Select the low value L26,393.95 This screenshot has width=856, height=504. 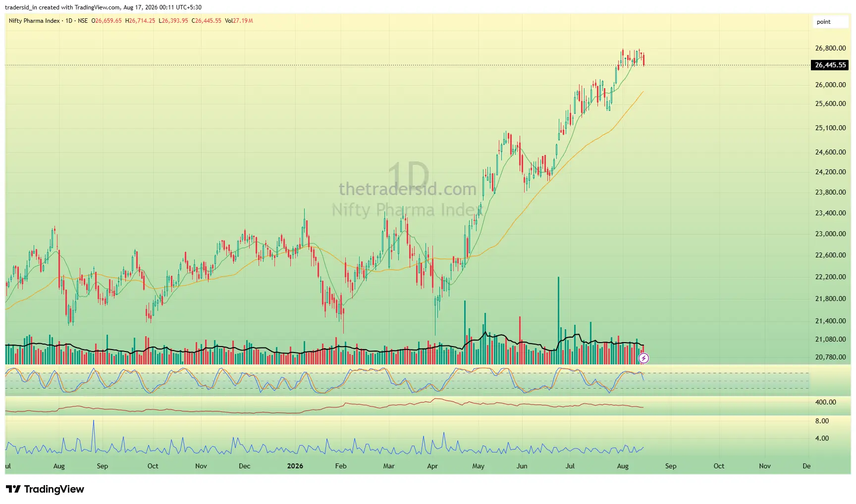(x=173, y=21)
